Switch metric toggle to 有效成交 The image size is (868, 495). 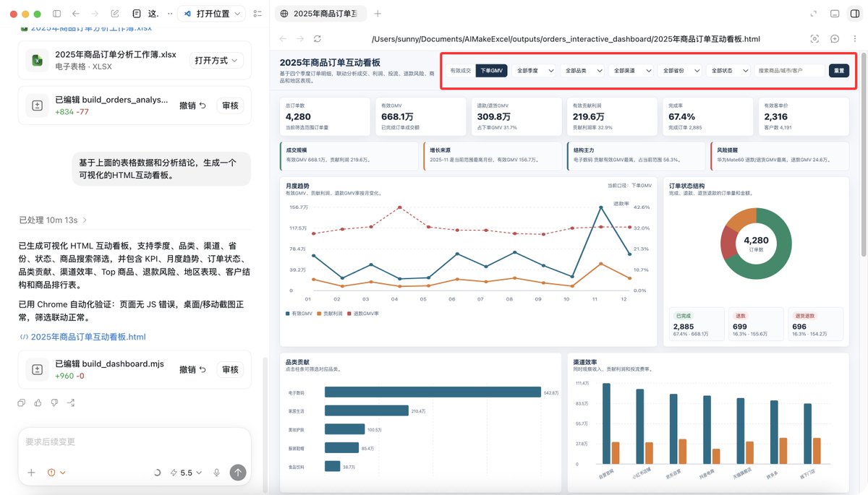click(461, 71)
